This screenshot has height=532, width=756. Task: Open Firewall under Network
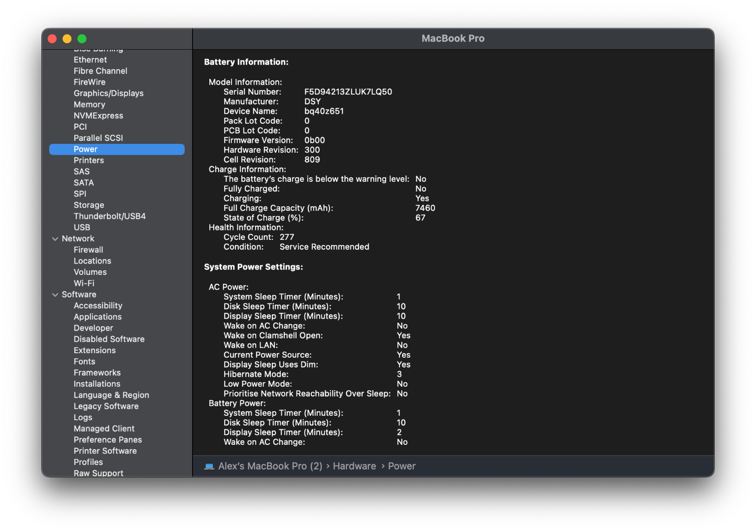89,250
